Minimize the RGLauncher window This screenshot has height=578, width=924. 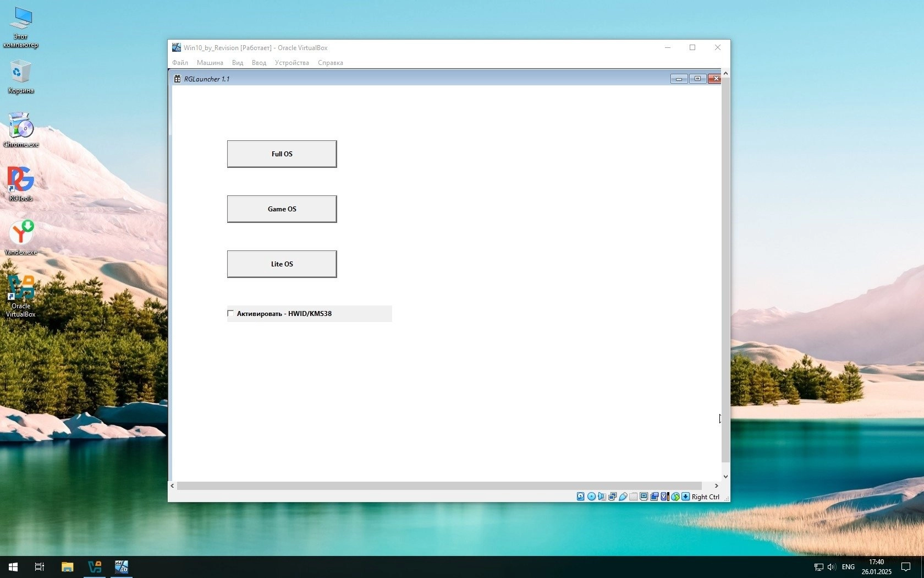point(679,79)
